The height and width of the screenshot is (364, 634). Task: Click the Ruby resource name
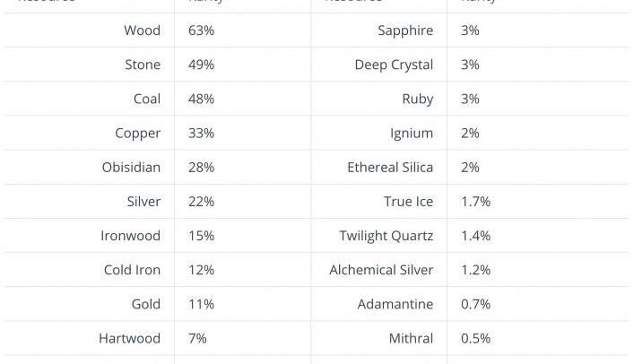[x=417, y=99]
